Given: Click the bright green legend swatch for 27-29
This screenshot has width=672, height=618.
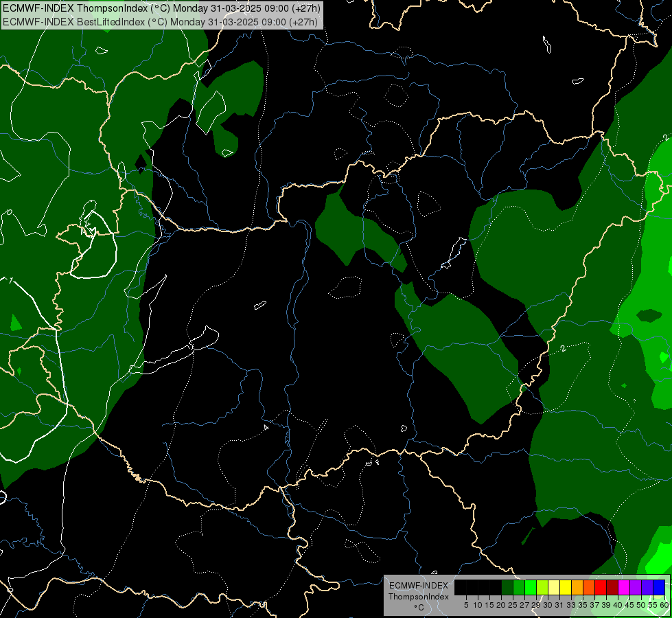Looking at the screenshot, I should (531, 587).
